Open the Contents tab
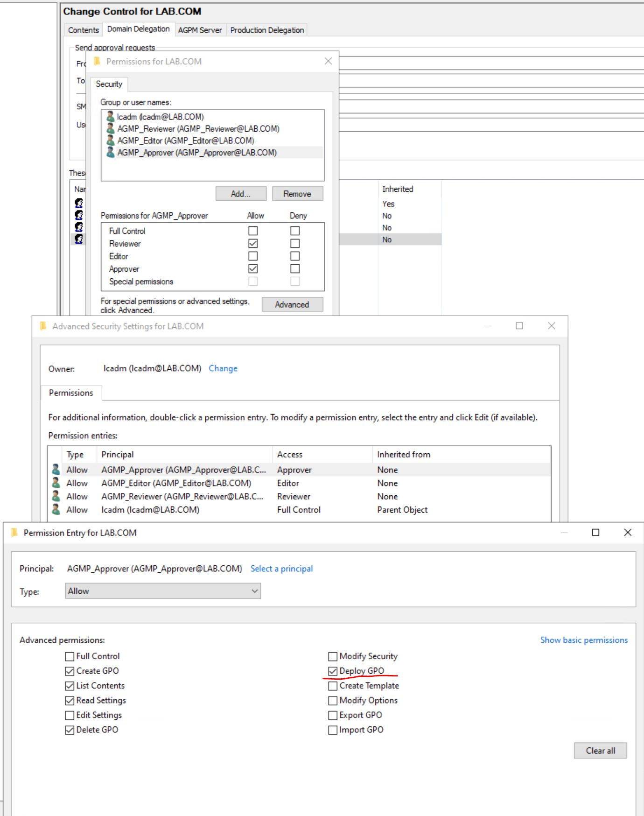Image resolution: width=644 pixels, height=816 pixels. 83,30
